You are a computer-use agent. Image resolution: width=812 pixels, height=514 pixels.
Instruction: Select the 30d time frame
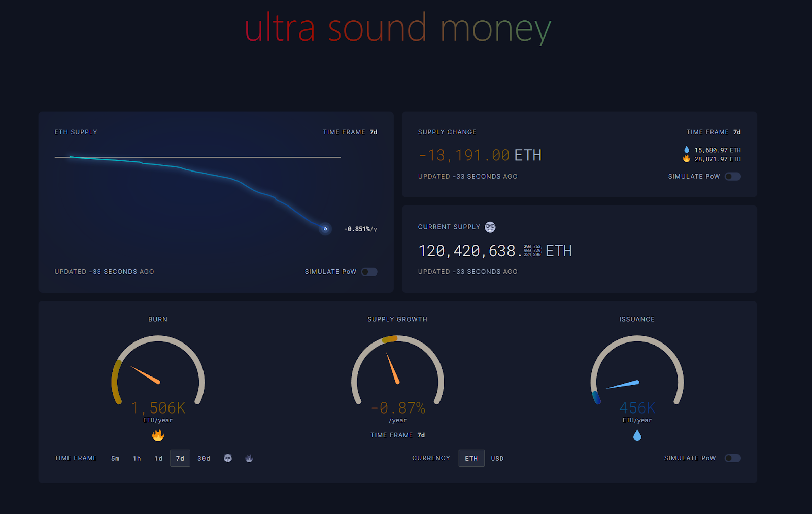coord(204,458)
